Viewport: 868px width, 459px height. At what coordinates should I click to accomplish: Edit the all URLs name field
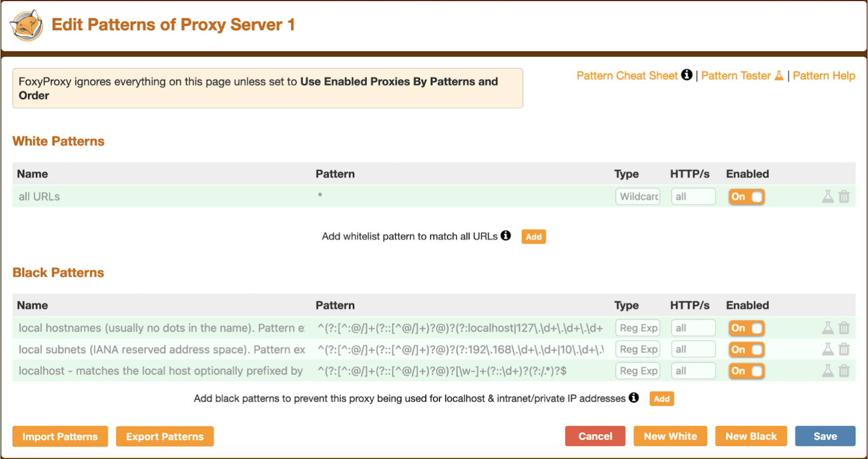click(161, 196)
